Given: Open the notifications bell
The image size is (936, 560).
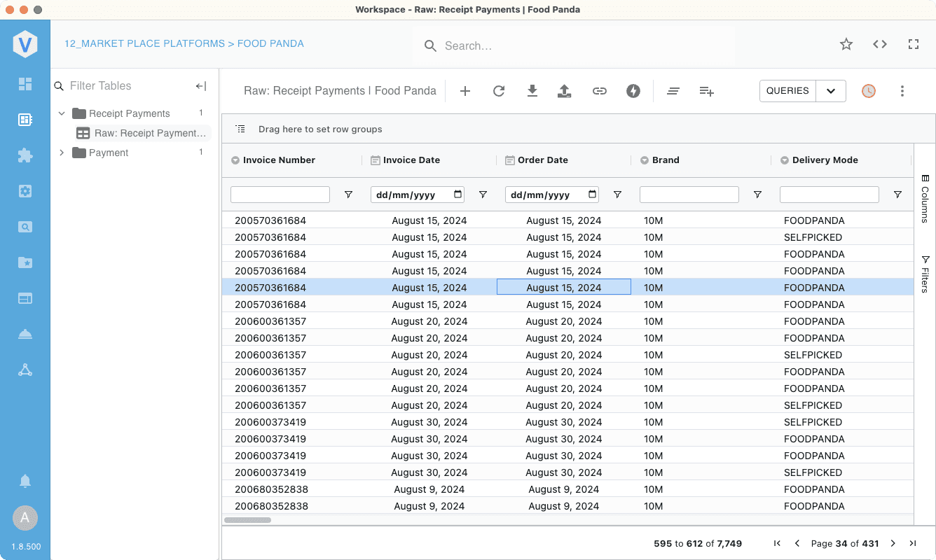Looking at the screenshot, I should (25, 481).
